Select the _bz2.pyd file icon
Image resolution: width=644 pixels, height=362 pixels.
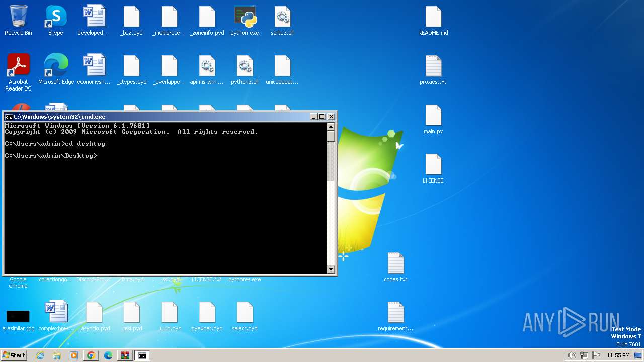click(131, 21)
